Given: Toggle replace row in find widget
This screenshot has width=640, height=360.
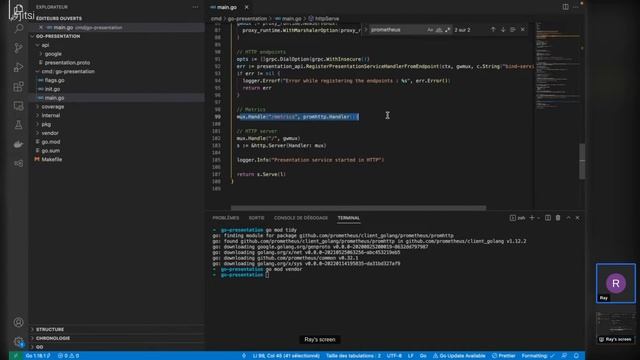Looking at the screenshot, I should click(x=366, y=30).
